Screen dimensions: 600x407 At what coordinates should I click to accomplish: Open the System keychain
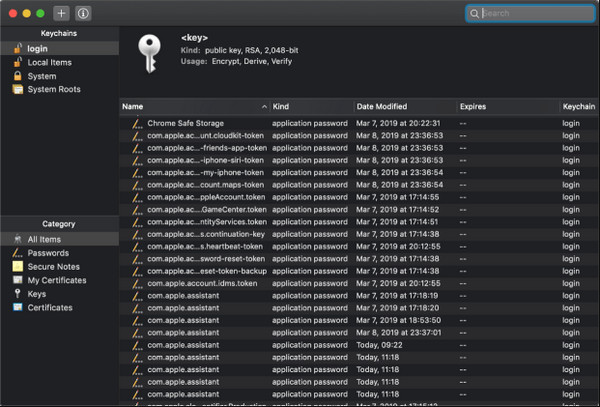pos(41,76)
